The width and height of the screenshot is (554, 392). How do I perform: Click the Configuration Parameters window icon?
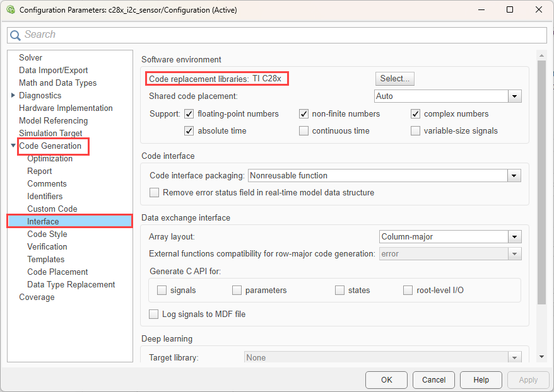tap(11, 10)
